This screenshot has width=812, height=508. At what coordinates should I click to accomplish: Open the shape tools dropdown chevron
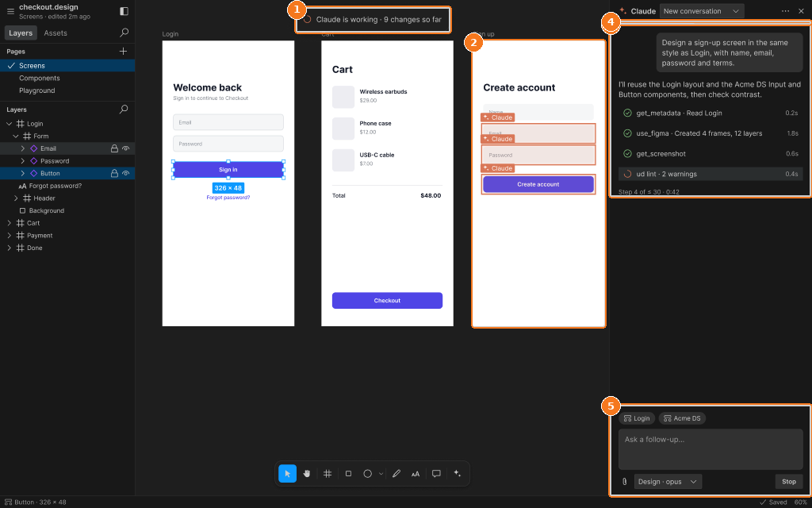coord(381,473)
